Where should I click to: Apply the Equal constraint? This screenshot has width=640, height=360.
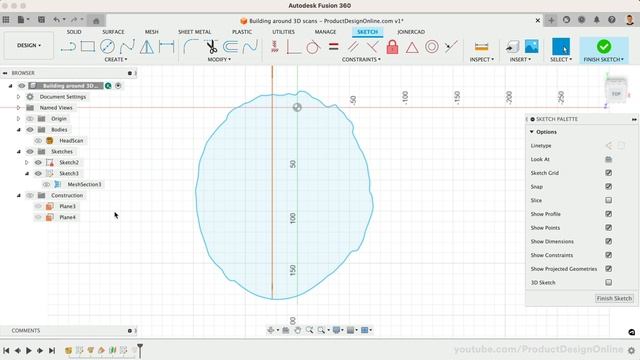point(334,47)
